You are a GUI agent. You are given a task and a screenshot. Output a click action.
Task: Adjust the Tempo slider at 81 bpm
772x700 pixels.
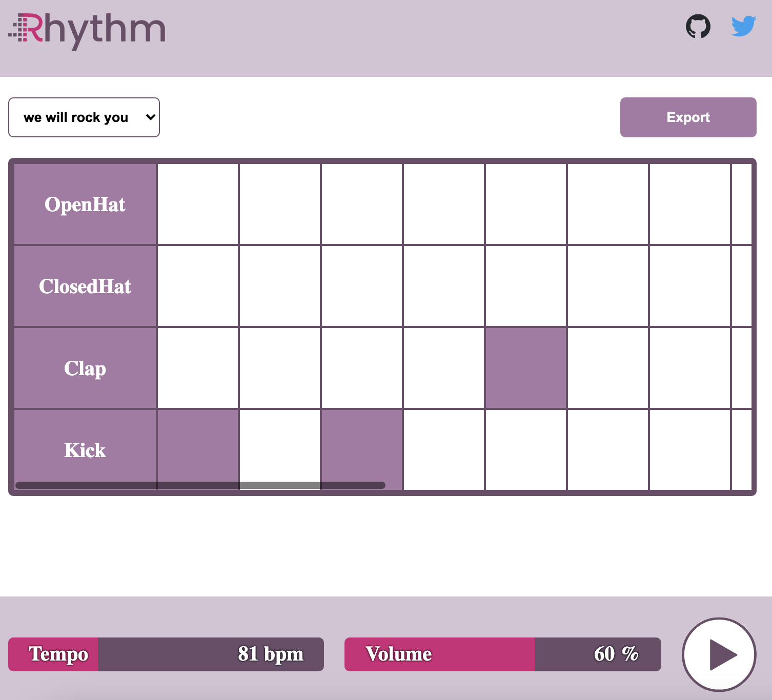(166, 654)
